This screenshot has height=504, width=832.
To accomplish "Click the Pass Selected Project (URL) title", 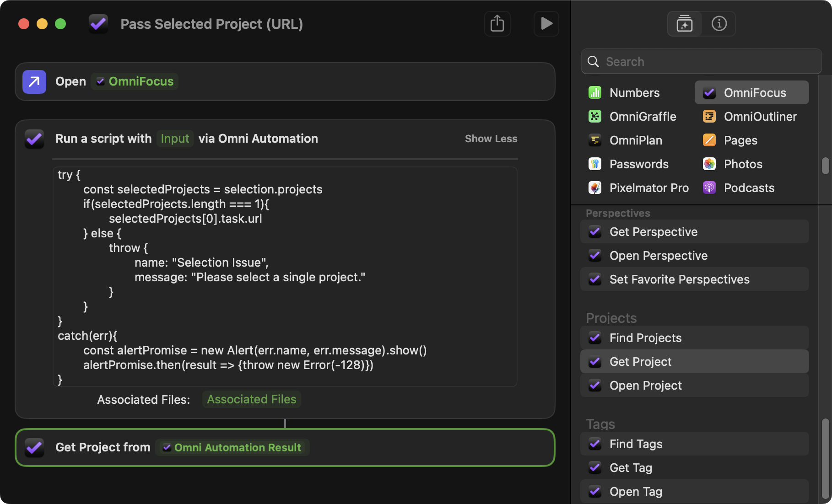I will (x=211, y=24).
